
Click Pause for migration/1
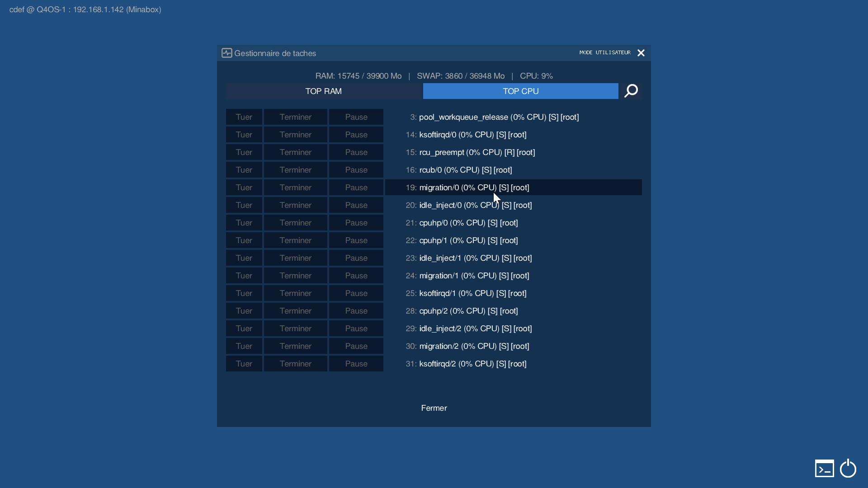356,276
